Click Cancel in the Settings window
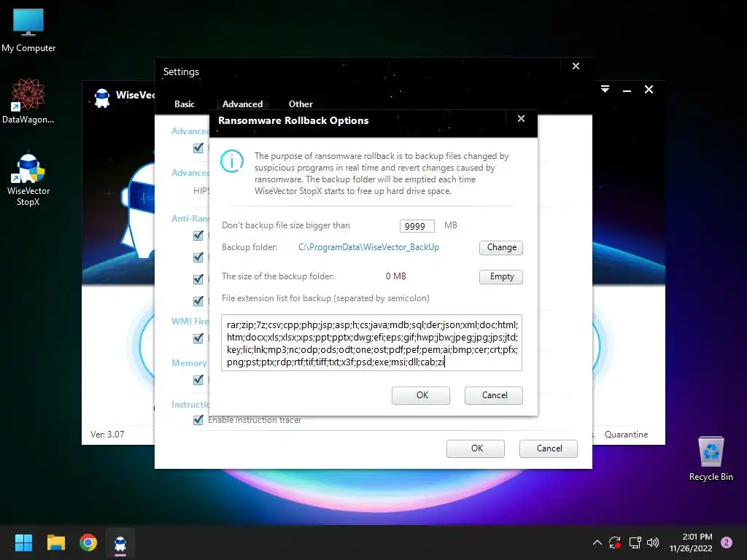This screenshot has height=560, width=747. pyautogui.click(x=549, y=448)
